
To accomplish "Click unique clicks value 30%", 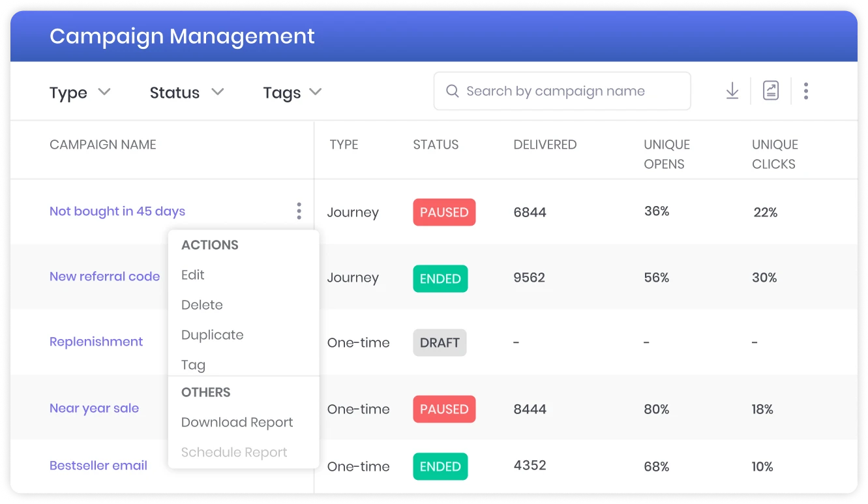I will 764,278.
